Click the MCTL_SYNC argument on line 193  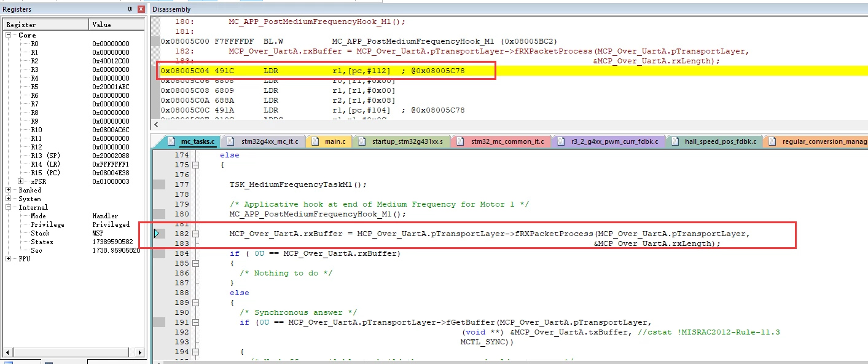click(485, 342)
